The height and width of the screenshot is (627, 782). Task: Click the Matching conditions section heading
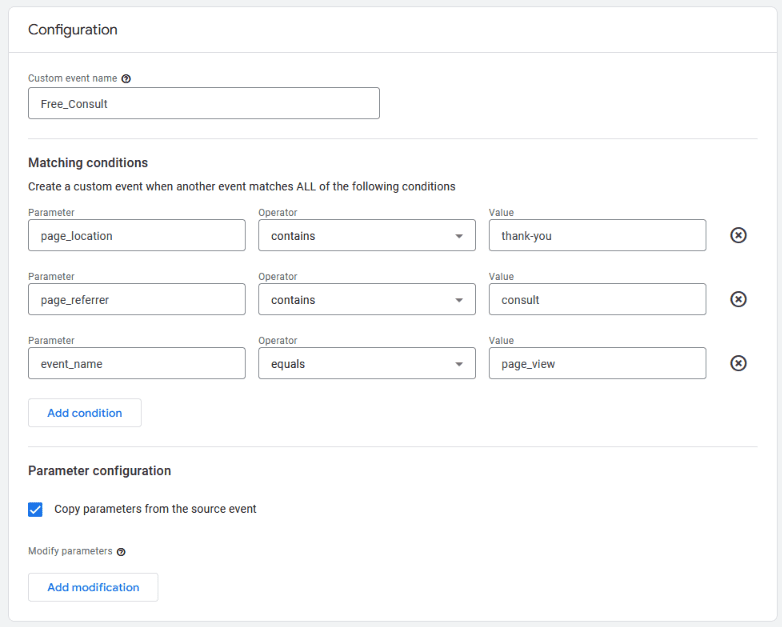point(88,163)
